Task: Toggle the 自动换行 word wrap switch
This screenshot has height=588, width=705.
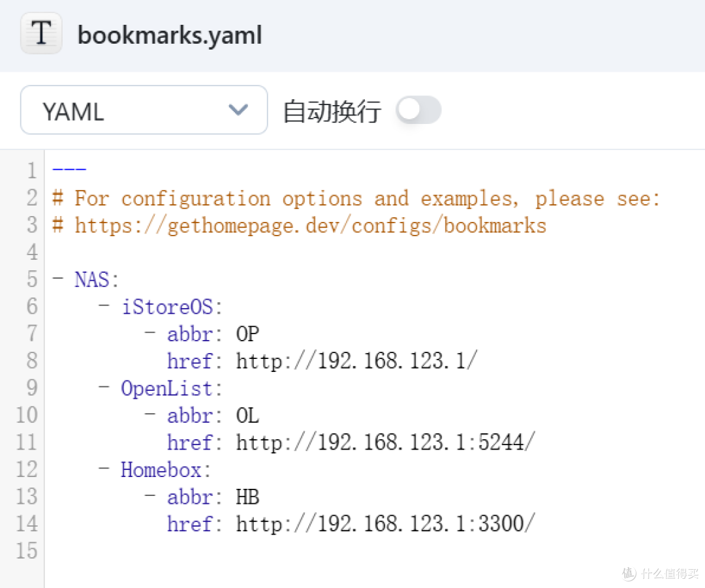Action: click(418, 110)
